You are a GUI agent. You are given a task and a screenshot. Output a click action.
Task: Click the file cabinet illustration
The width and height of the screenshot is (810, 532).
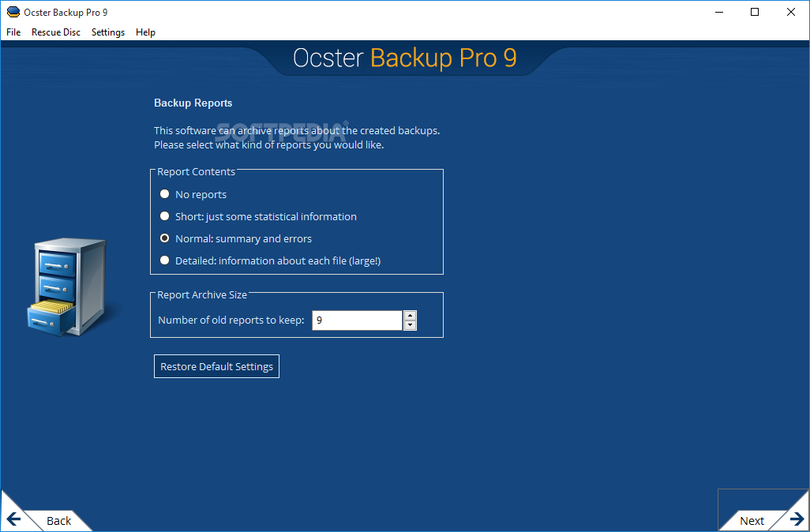tap(67, 287)
